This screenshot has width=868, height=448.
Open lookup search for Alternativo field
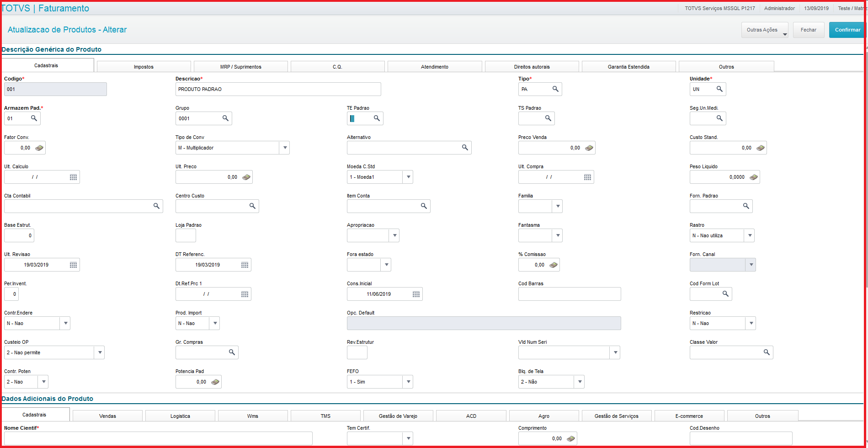tap(465, 148)
